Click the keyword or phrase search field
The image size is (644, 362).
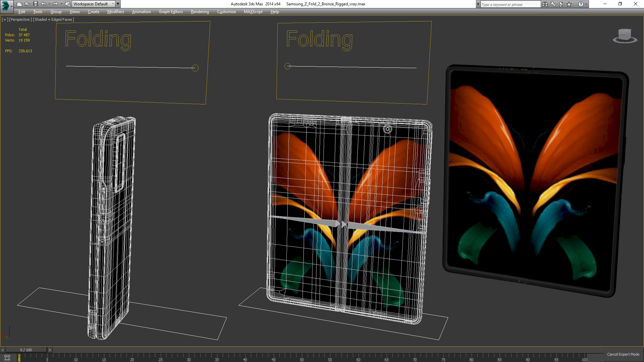[x=510, y=4]
